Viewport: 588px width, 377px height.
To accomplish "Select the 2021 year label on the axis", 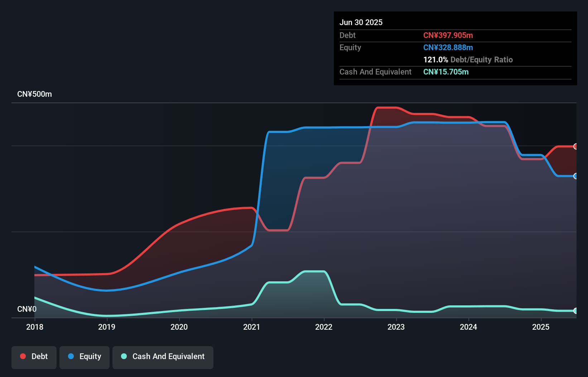I will 252,327.
